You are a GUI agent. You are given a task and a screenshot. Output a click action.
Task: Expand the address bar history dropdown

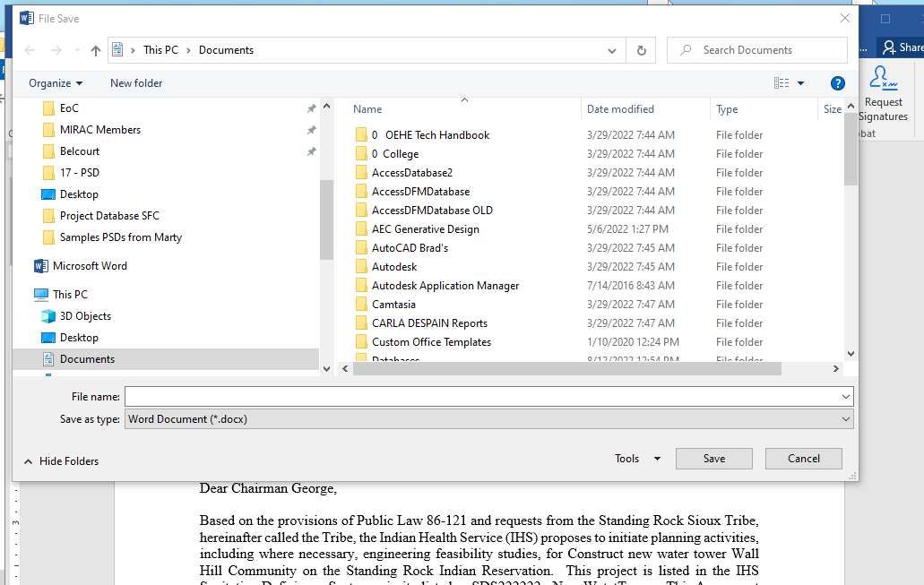[x=612, y=51]
